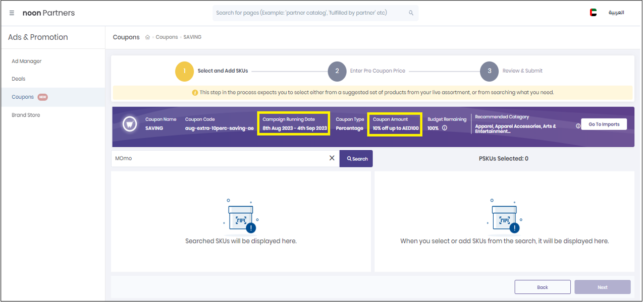Click info icon beside Go To Imports
Screen dimensions: 644x302
pos(578,126)
